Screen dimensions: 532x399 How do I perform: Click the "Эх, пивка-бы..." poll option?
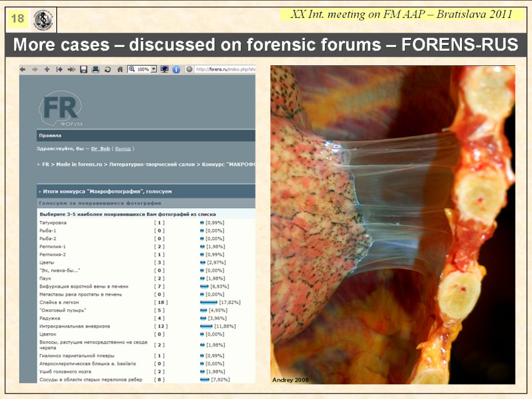(x=60, y=271)
